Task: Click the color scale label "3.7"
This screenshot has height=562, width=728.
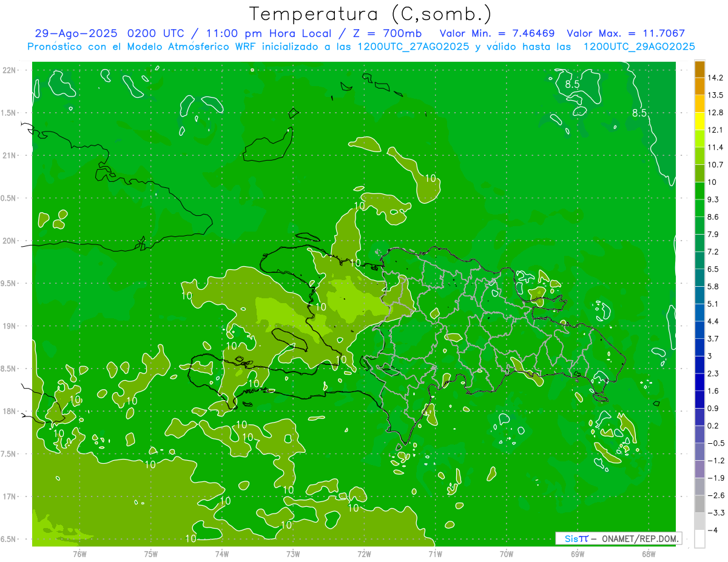Action: pyautogui.click(x=713, y=339)
